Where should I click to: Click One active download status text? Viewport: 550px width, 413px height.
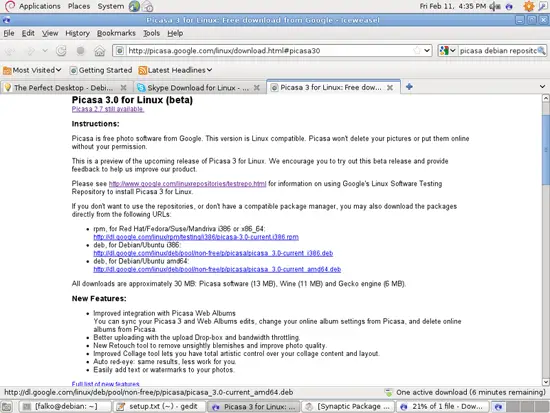pyautogui.click(x=471, y=392)
